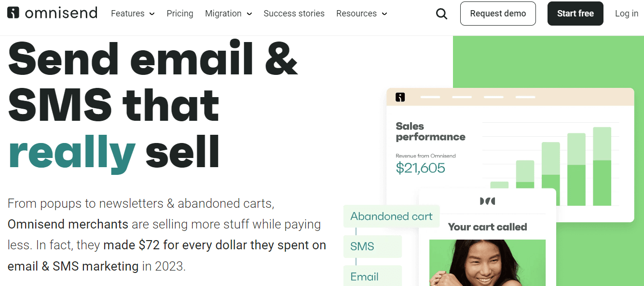
Task: Select the Email workflow tag
Action: (364, 276)
